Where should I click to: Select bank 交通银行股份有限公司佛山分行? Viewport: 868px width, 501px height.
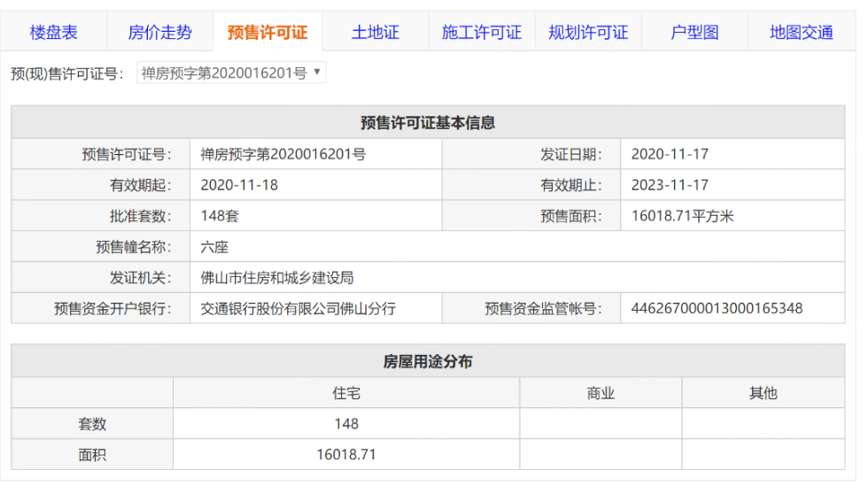point(298,309)
